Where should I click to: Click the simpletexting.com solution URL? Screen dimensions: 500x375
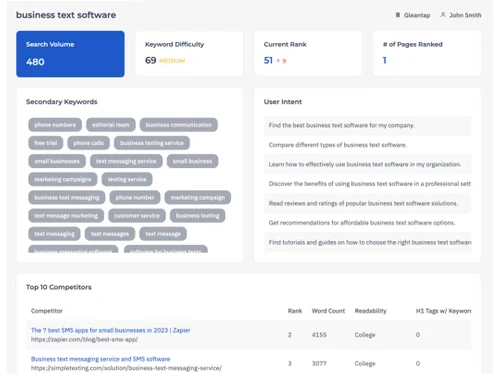point(126,368)
